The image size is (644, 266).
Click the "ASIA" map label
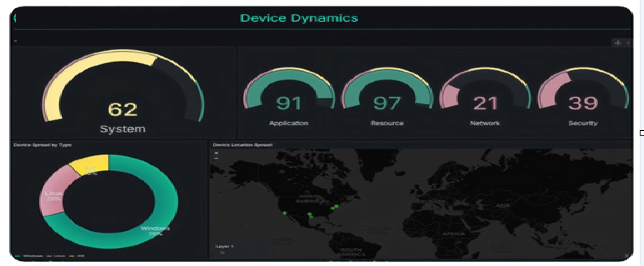tap(503, 206)
